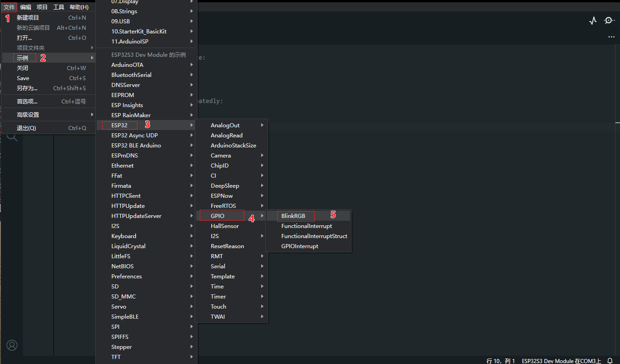This screenshot has width=620, height=364.
Task: Open the 帮助(H) menu
Action: point(79,7)
